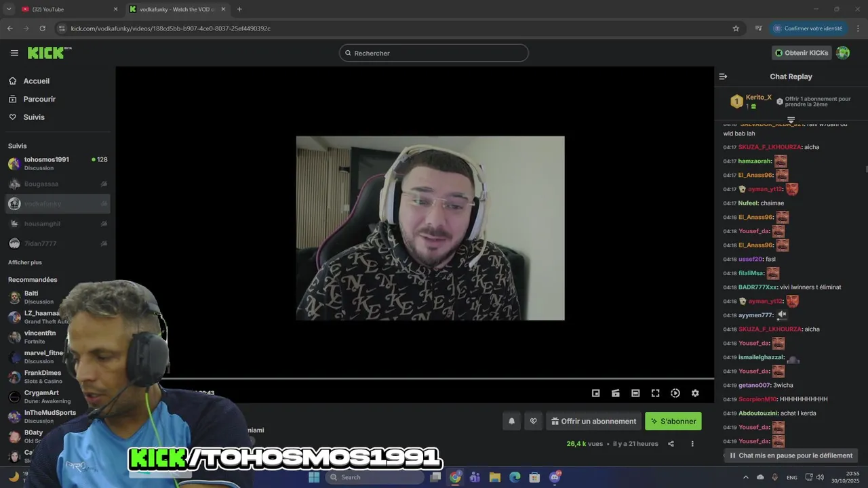
Task: Open a new browser tab
Action: pos(239,9)
